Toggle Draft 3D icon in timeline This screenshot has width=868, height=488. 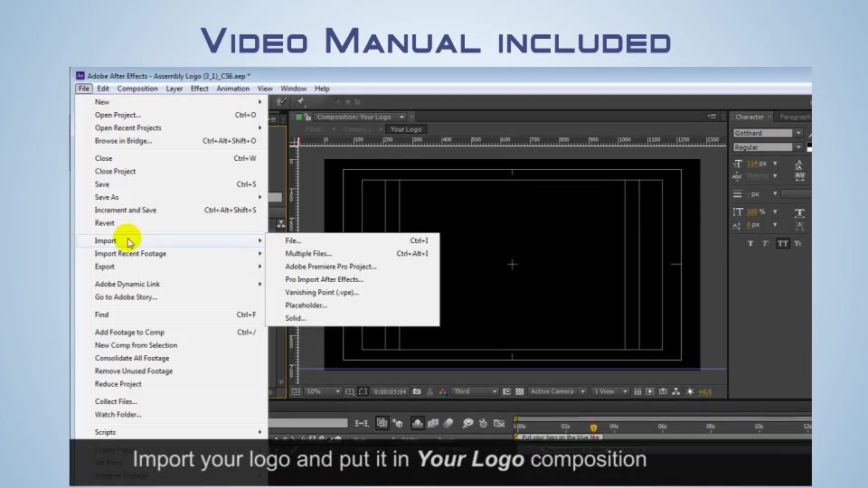pyautogui.click(x=398, y=423)
